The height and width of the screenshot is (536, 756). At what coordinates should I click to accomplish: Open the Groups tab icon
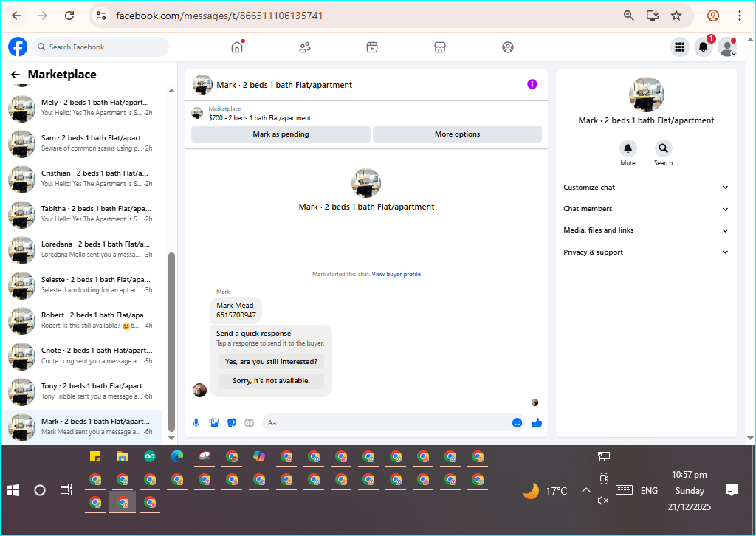(x=508, y=47)
